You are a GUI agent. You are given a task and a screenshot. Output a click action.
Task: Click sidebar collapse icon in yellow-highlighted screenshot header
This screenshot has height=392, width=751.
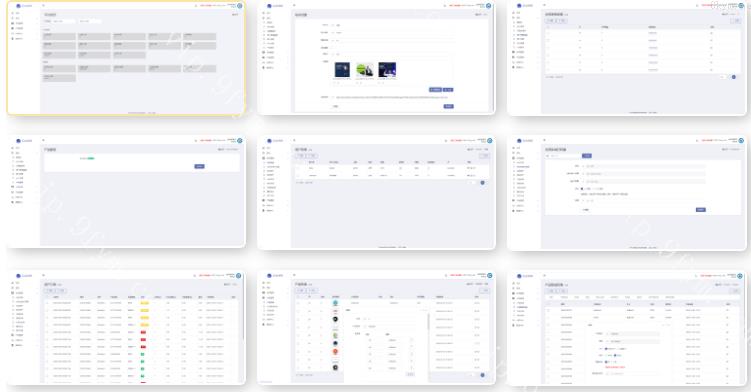[x=44, y=6]
